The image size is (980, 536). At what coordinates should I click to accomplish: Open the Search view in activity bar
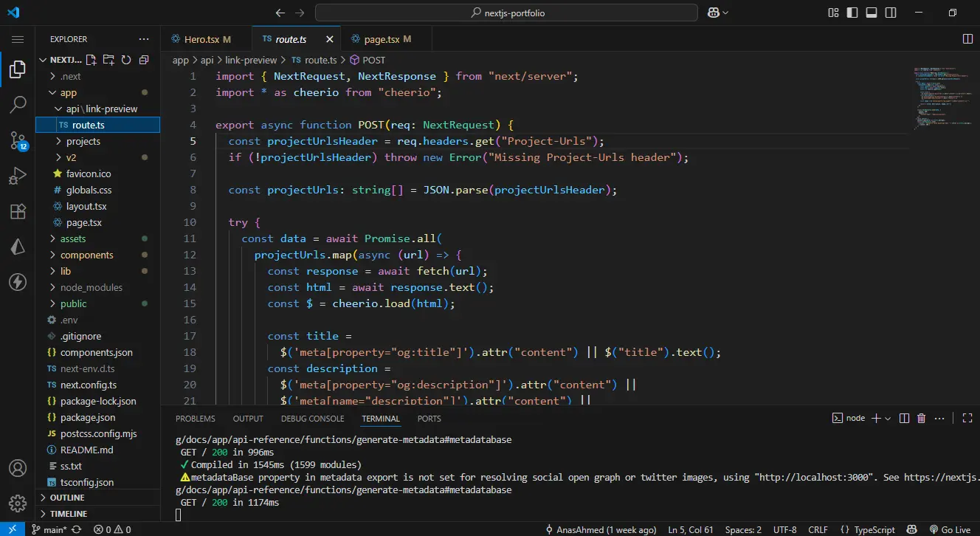click(x=18, y=105)
